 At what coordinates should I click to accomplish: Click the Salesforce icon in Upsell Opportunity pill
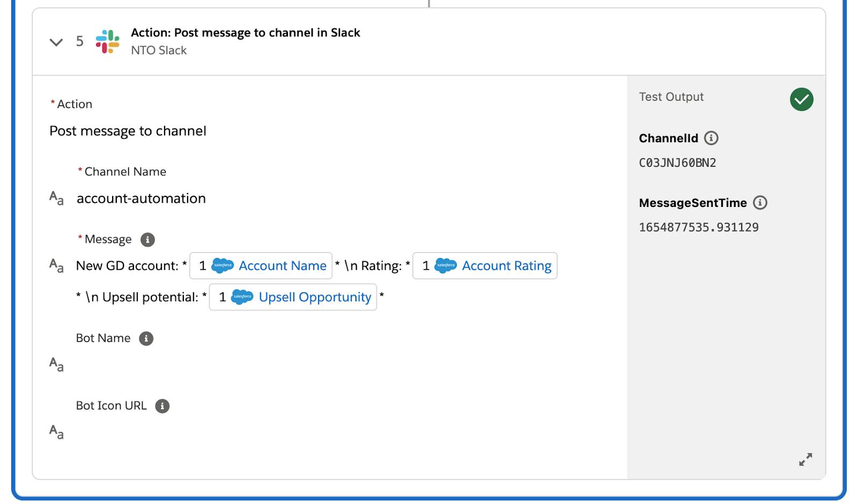pos(242,297)
